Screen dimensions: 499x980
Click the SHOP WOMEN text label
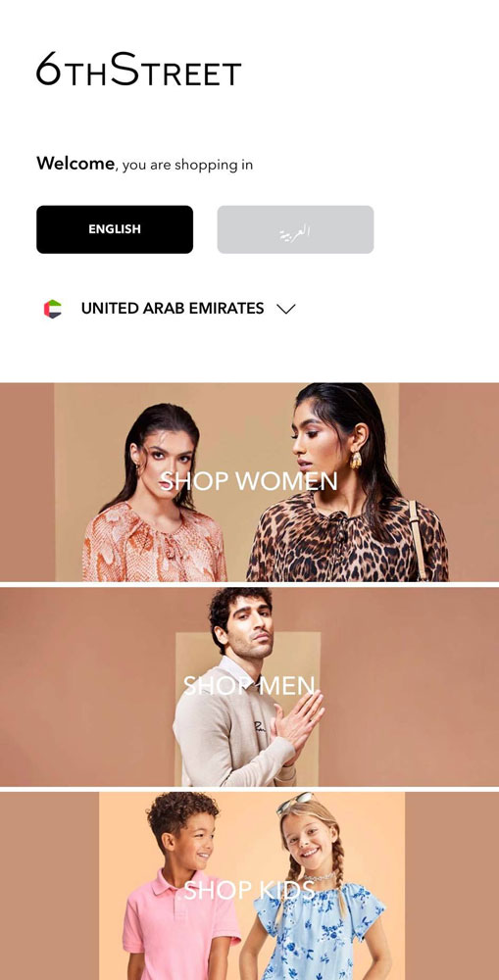point(249,481)
